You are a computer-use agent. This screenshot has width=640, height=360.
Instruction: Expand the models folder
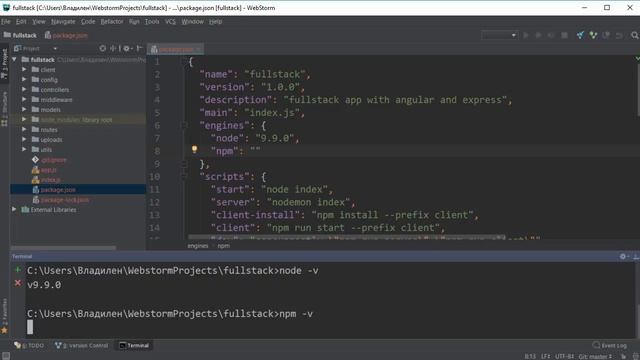click(x=24, y=109)
